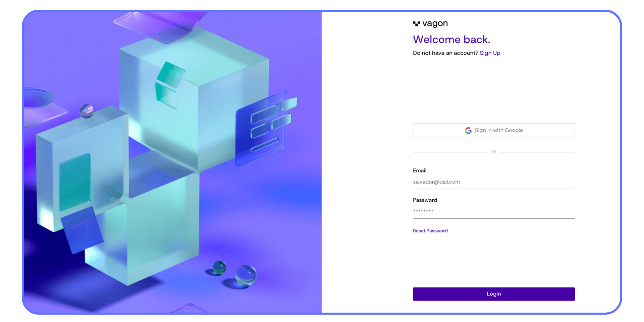Open the Reset Password link
This screenshot has height=322, width=644.
click(x=430, y=231)
